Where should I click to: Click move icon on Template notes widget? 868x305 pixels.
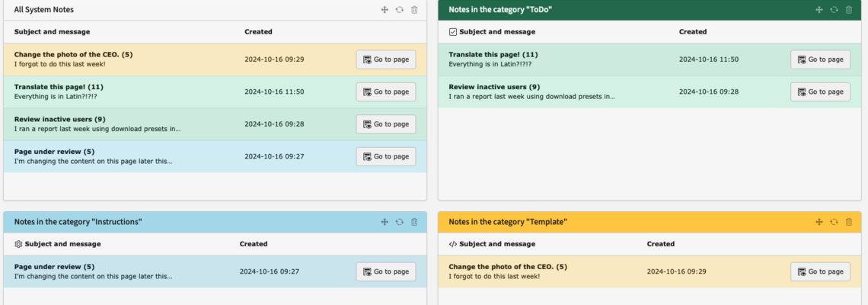tap(819, 222)
